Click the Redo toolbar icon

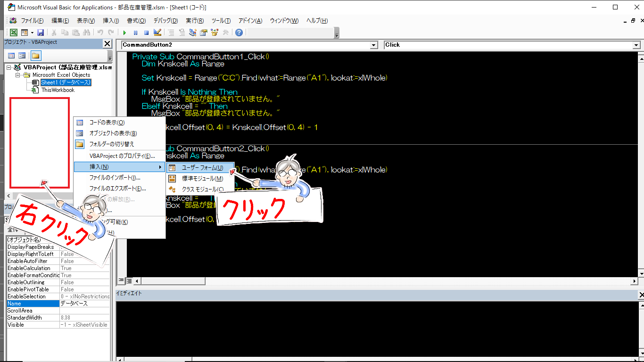111,33
